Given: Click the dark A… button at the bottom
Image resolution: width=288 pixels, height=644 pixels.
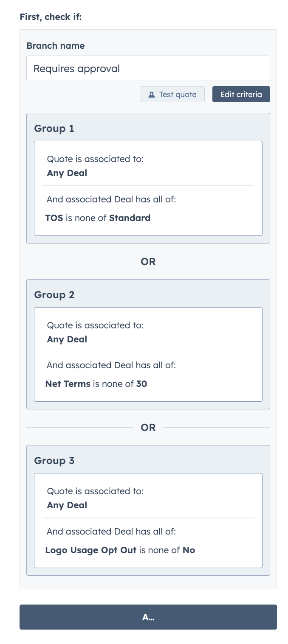Looking at the screenshot, I should (148, 617).
